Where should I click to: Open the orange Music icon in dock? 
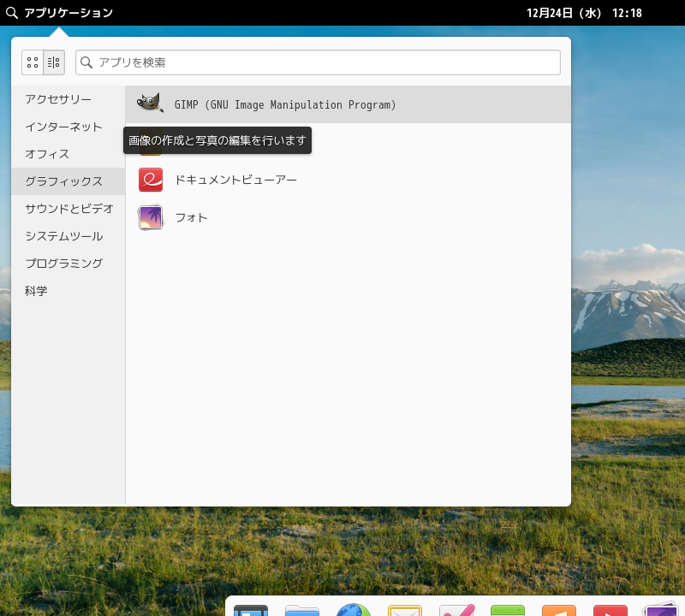click(x=559, y=610)
